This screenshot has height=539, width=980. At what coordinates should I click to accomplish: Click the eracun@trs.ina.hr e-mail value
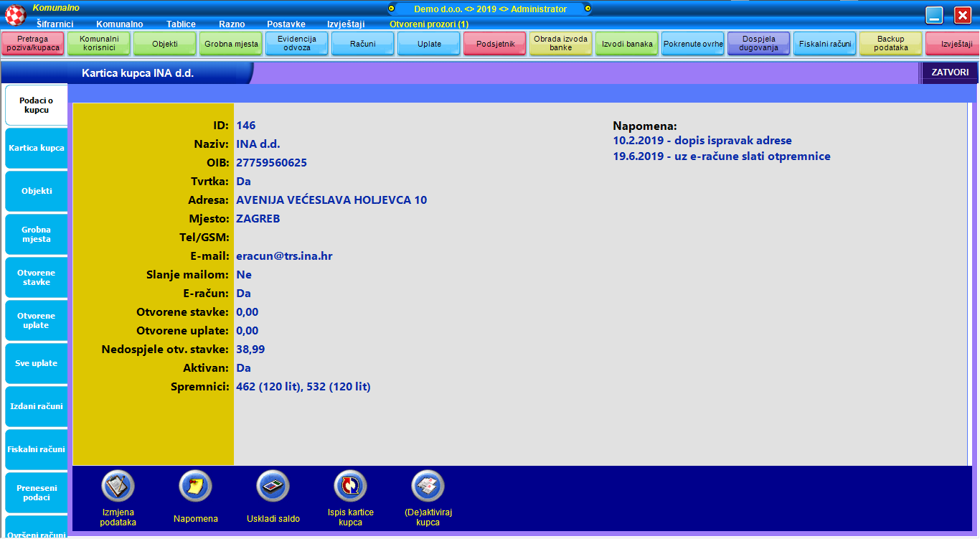[284, 256]
